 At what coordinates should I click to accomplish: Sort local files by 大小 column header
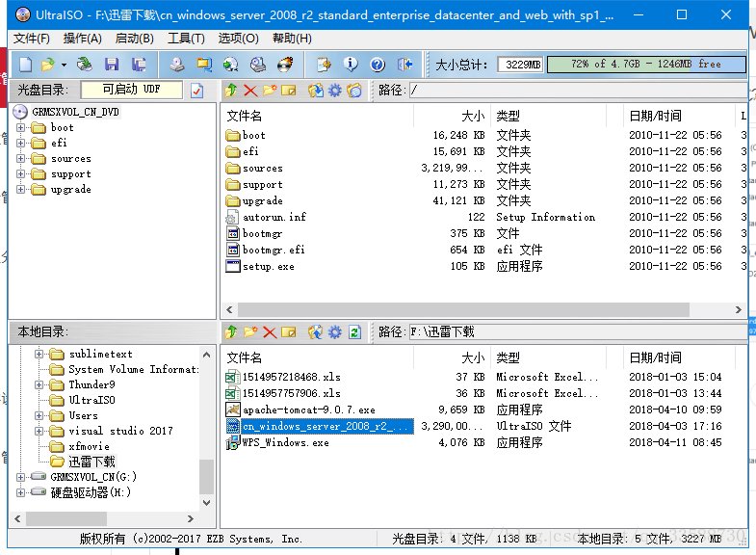pos(452,357)
